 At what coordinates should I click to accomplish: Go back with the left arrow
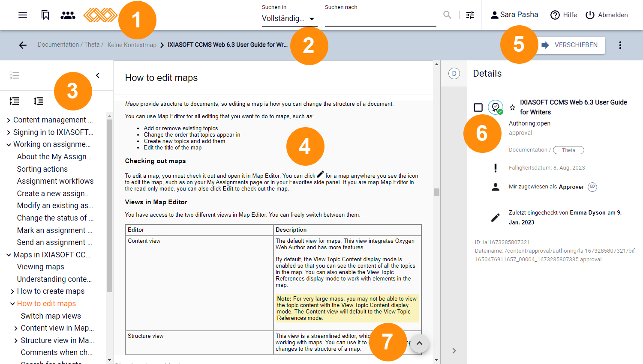pyautogui.click(x=23, y=45)
